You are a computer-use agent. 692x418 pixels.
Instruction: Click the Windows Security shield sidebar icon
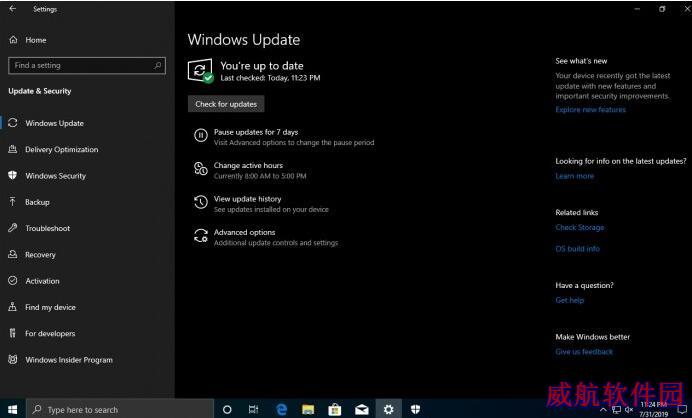pyautogui.click(x=13, y=175)
